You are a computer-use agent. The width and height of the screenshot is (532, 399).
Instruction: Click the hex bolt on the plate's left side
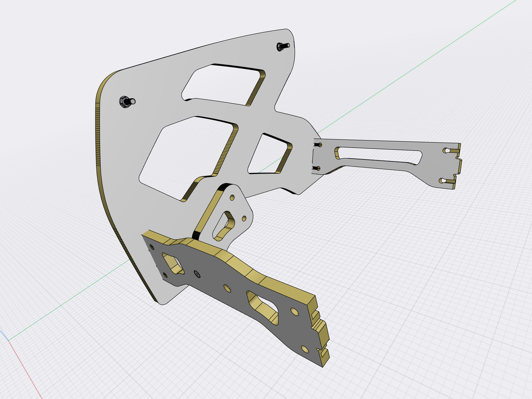tap(126, 102)
